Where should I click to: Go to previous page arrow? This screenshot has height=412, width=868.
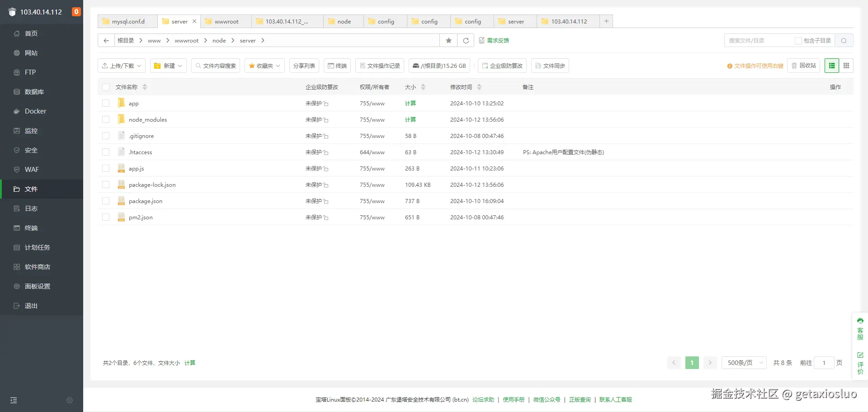pyautogui.click(x=674, y=363)
